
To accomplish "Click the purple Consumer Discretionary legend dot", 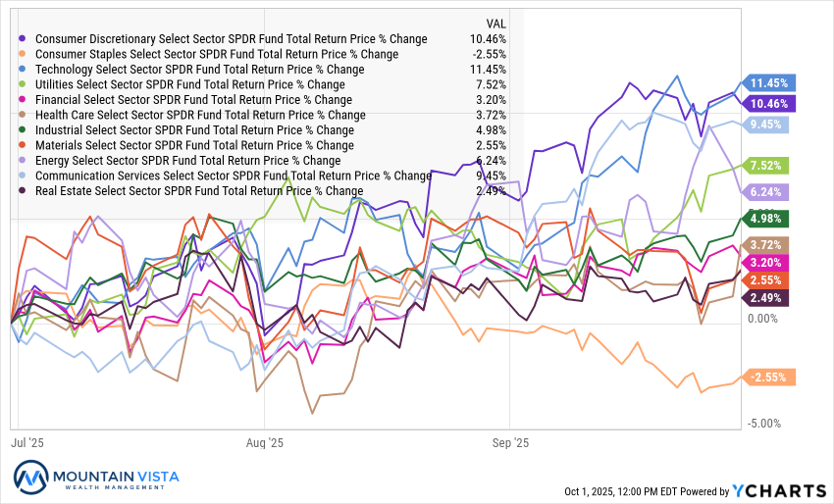I will (x=24, y=39).
